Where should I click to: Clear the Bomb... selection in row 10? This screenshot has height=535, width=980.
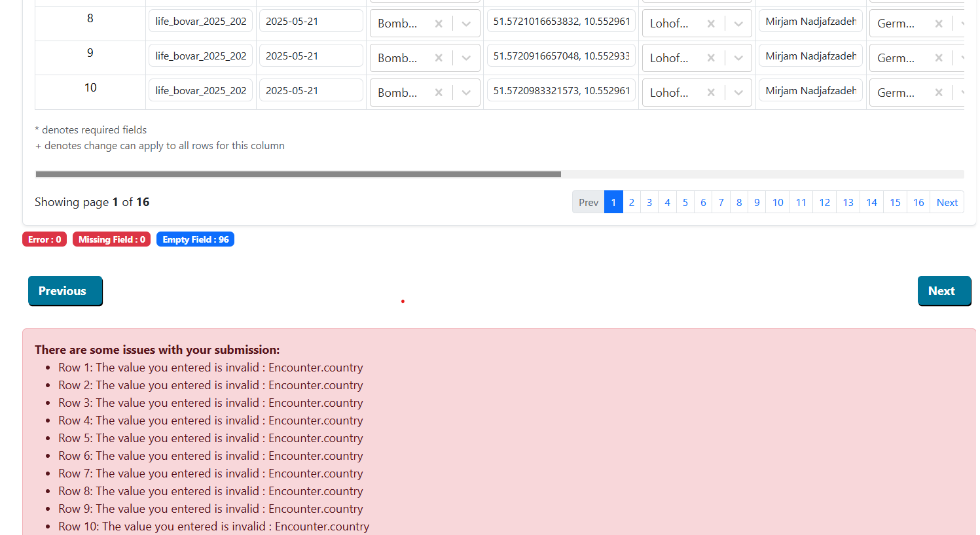(439, 93)
